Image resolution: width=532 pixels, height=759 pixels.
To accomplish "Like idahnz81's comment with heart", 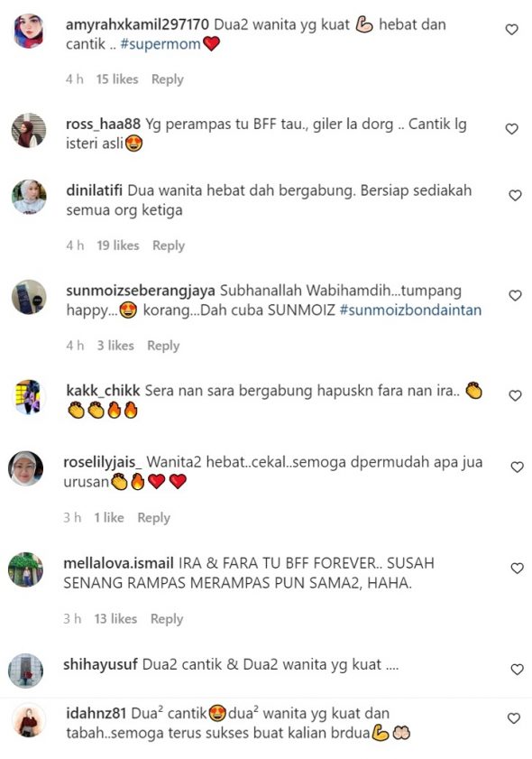I will 514,718.
